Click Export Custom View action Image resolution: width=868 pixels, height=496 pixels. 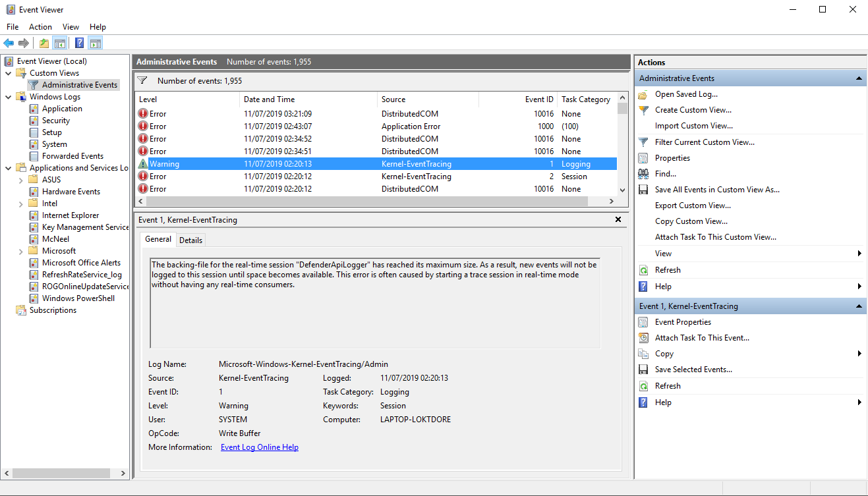point(693,206)
